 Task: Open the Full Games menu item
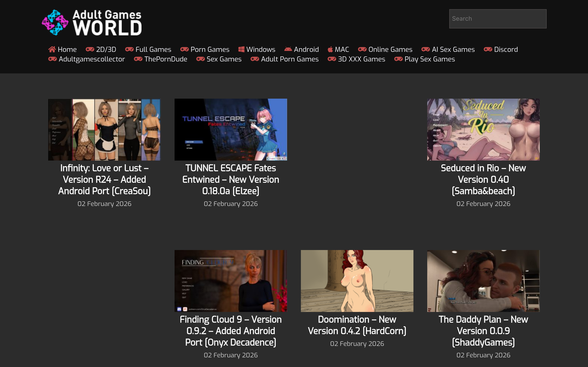153,49
